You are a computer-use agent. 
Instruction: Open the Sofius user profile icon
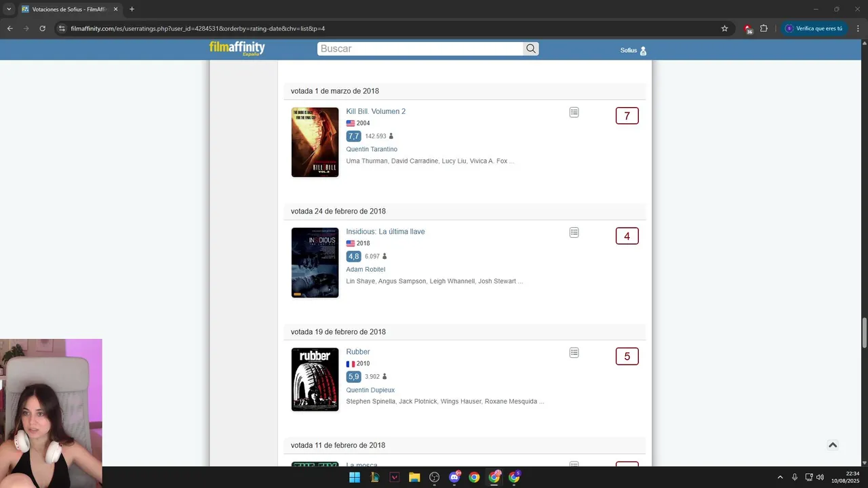tap(644, 51)
